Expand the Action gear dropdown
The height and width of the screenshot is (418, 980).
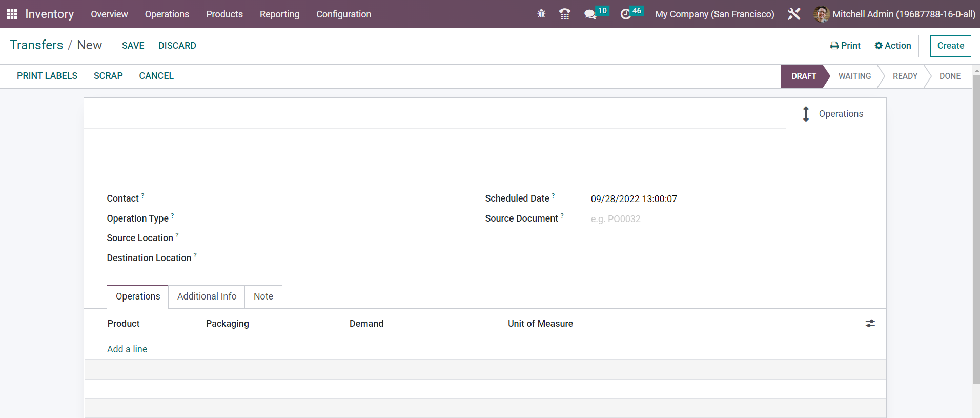892,46
